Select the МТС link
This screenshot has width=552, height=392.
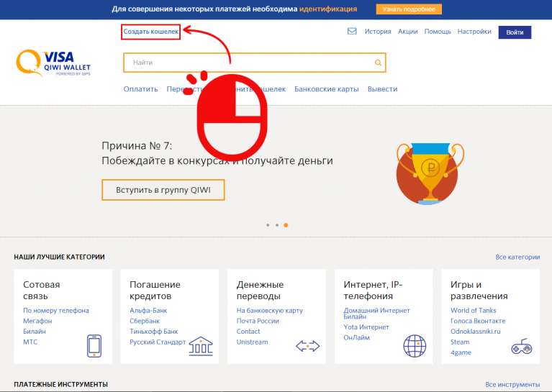(x=30, y=342)
